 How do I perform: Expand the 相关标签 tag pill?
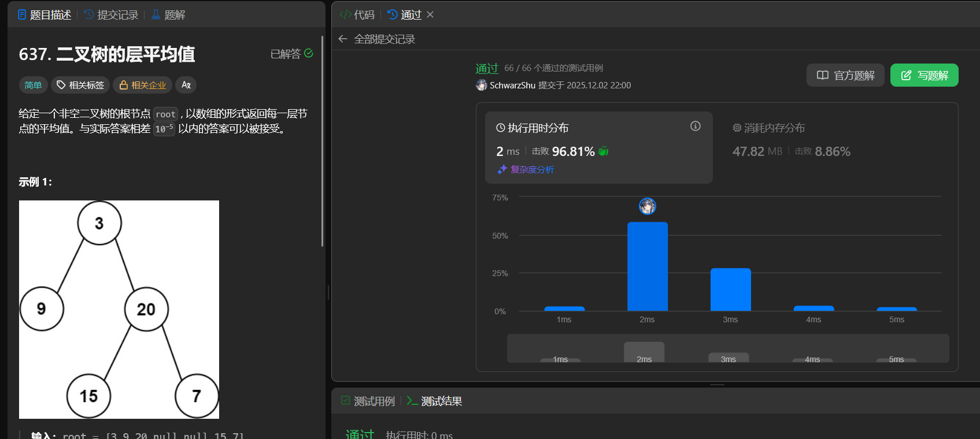(80, 85)
